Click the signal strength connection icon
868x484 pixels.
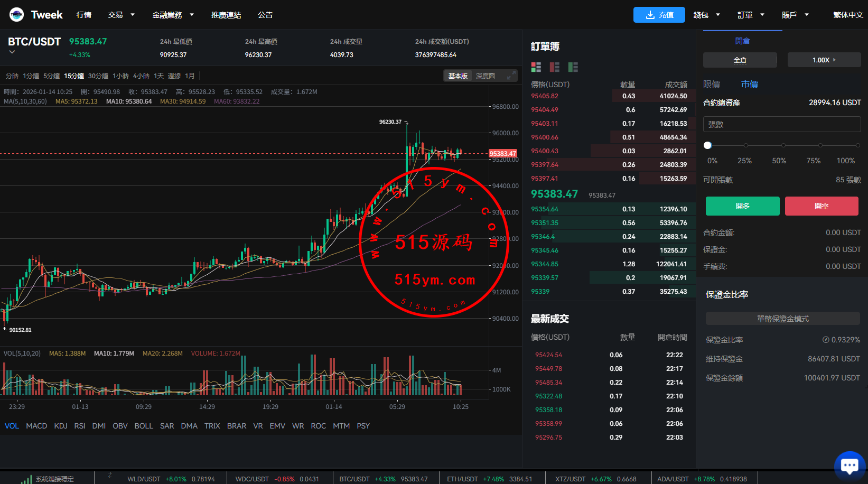pos(26,479)
